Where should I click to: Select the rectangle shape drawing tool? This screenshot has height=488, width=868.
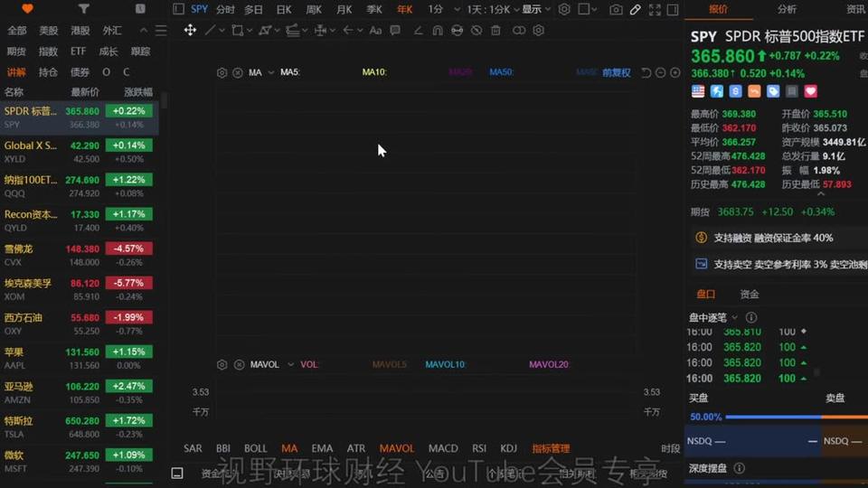[238, 31]
